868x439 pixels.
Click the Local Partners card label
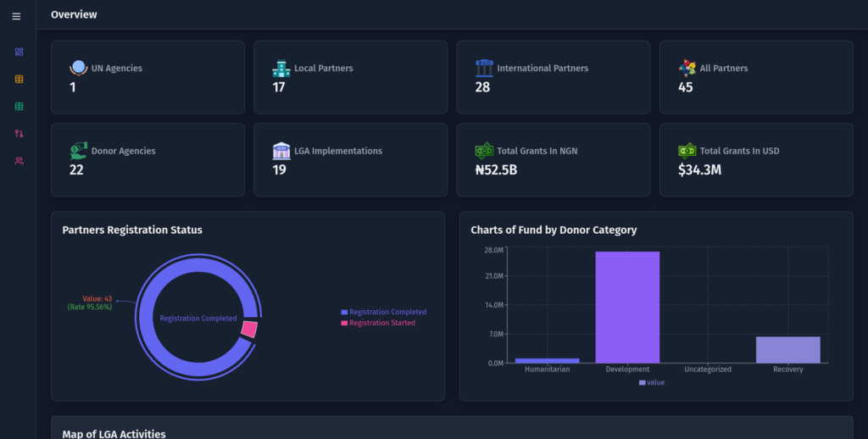323,68
